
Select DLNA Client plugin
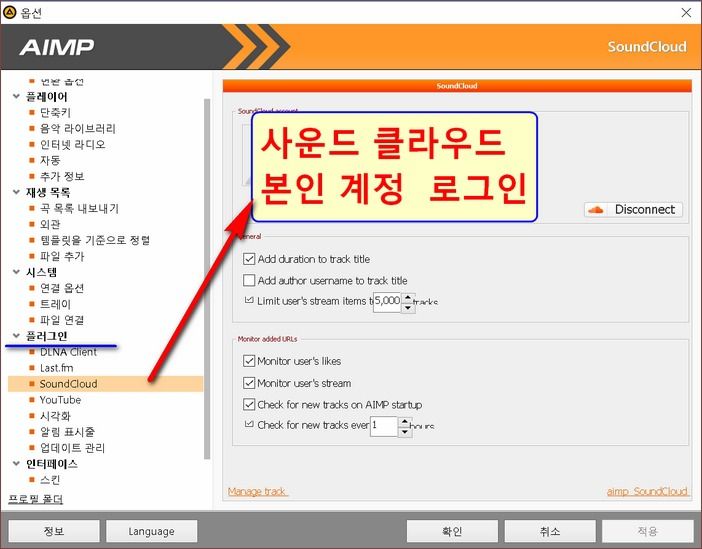tap(68, 352)
